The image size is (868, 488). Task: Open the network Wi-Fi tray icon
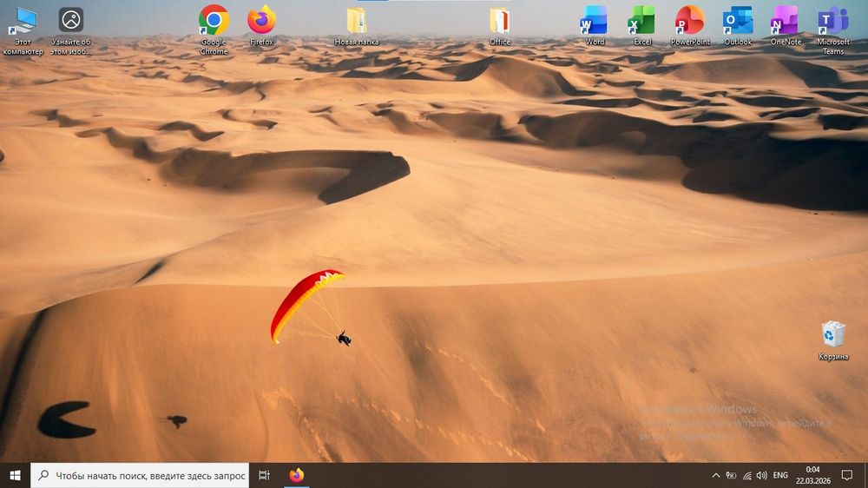tap(746, 475)
